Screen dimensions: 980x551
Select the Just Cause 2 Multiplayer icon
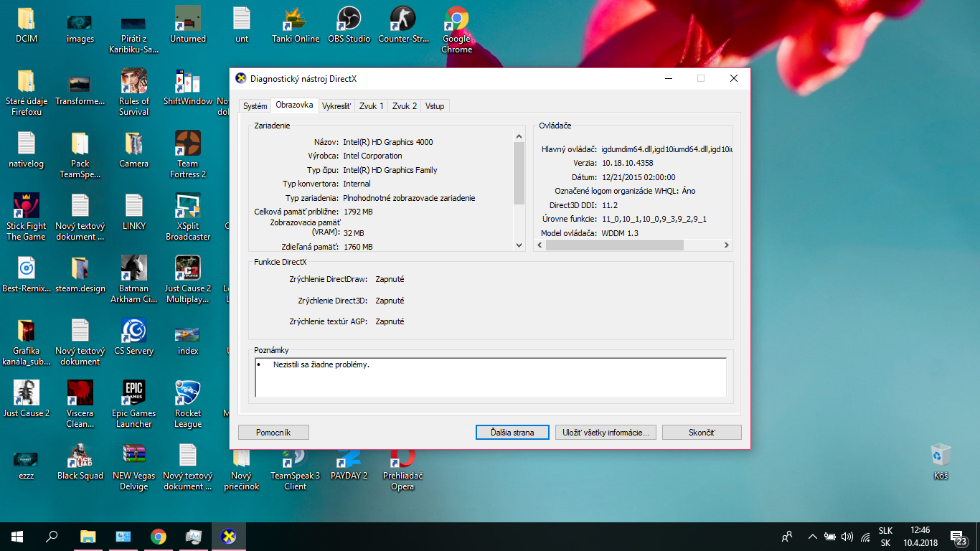(x=188, y=279)
